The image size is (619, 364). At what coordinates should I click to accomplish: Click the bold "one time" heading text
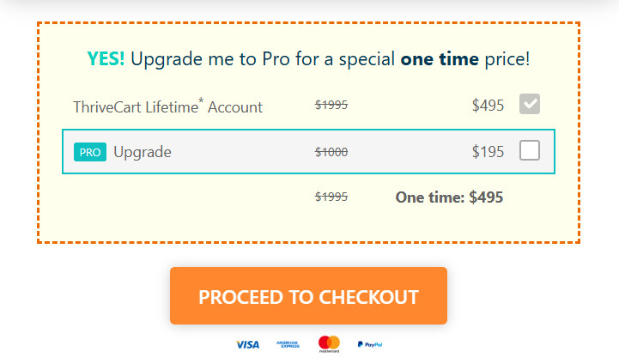click(x=440, y=59)
